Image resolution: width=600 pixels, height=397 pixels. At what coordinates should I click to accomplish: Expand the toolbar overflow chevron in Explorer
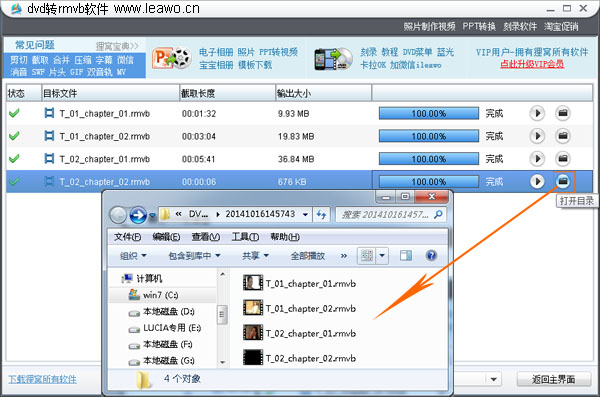344,256
